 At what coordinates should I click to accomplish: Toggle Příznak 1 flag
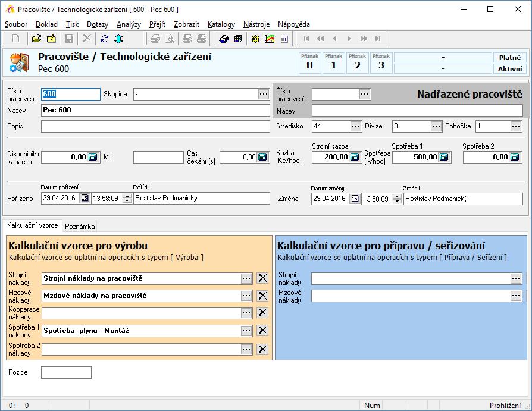tap(333, 62)
